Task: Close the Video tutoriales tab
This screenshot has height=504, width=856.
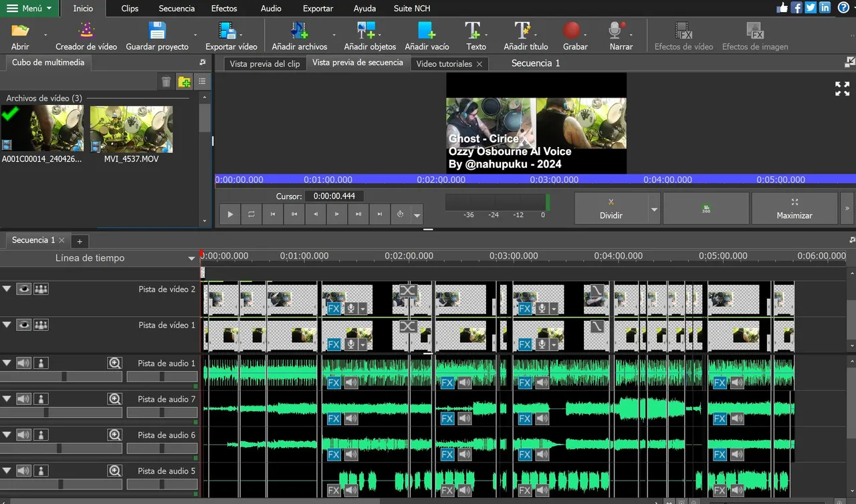Action: click(x=479, y=64)
